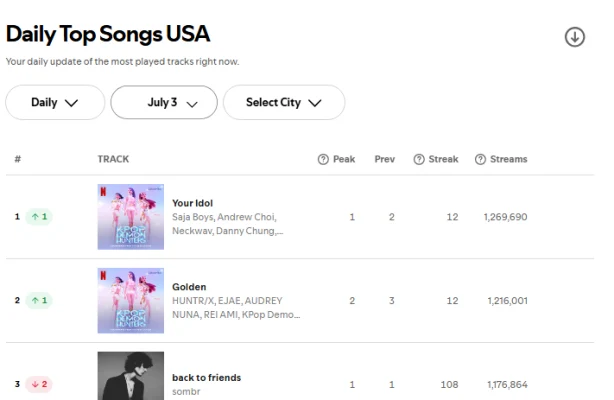Open the back to friends track link
This screenshot has height=400, width=614.
point(206,378)
